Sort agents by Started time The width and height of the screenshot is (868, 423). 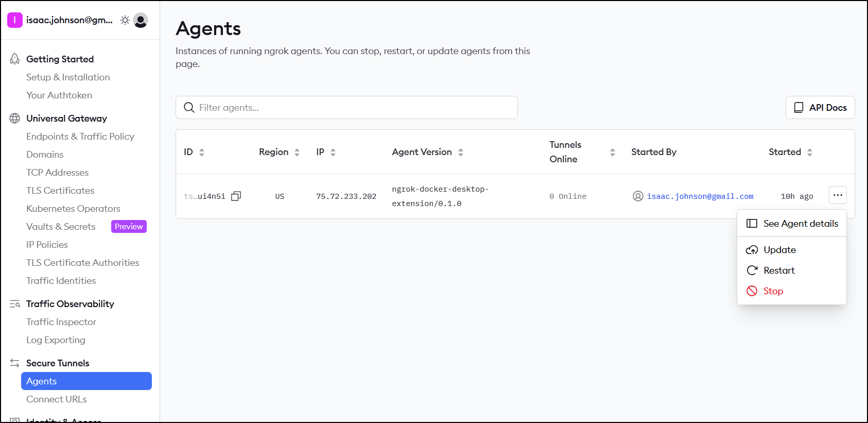tap(809, 152)
